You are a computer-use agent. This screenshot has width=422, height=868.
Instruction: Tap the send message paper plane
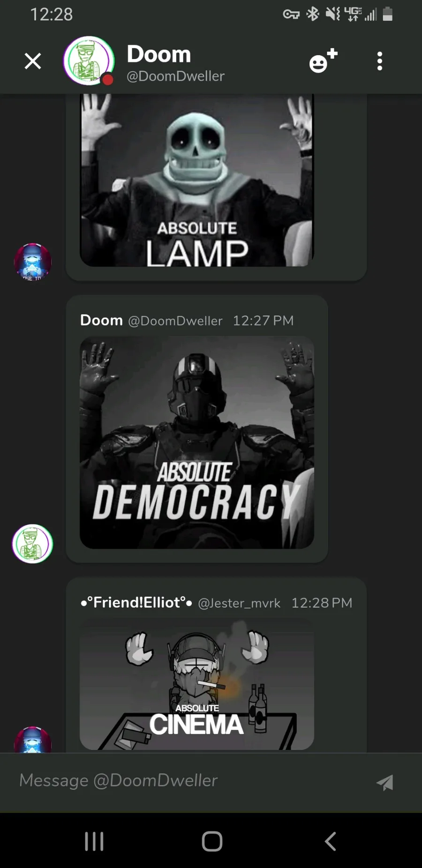pyautogui.click(x=385, y=782)
